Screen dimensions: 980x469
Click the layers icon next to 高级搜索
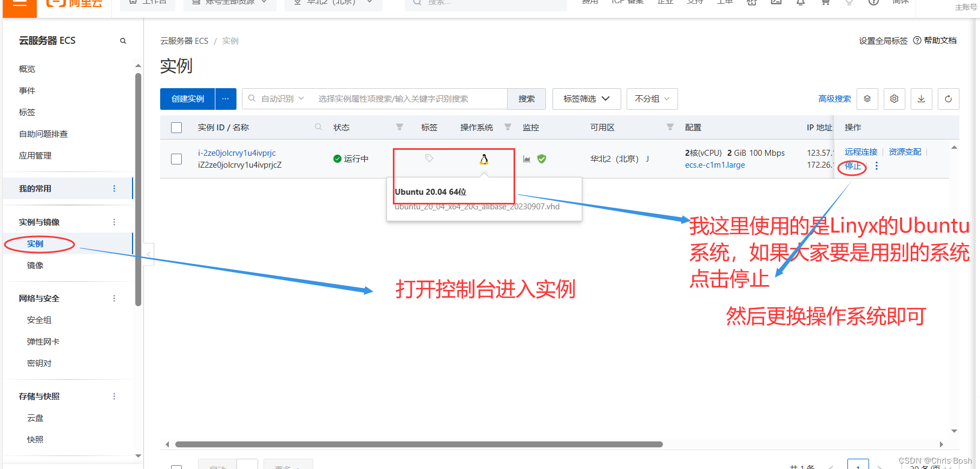(x=867, y=99)
